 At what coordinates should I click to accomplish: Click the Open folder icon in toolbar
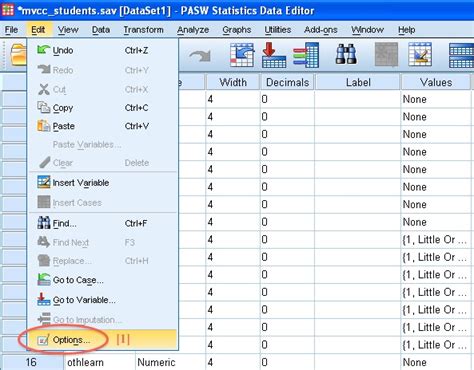18,55
